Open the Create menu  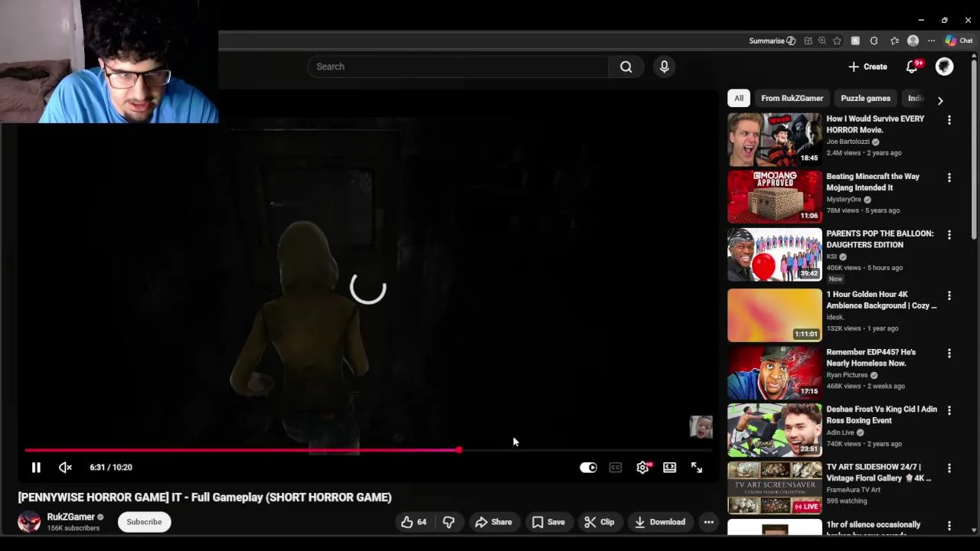(x=867, y=67)
